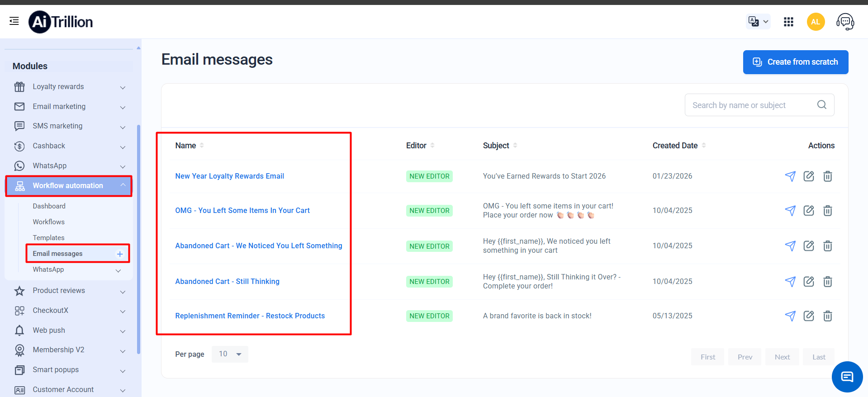This screenshot has width=868, height=397.
Task: Click the send icon for New Year Loyalty Rewards Email
Action: pyautogui.click(x=790, y=176)
